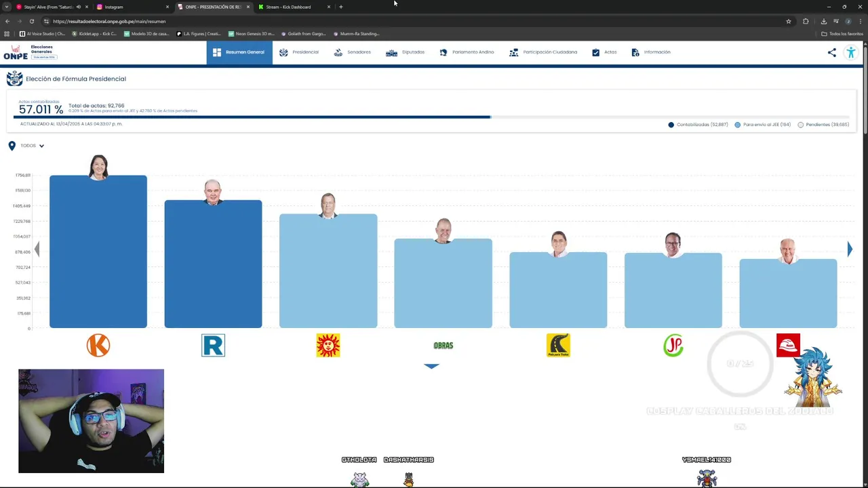Click the first candidate's photo
Image resolution: width=868 pixels, height=488 pixels.
[x=98, y=167]
